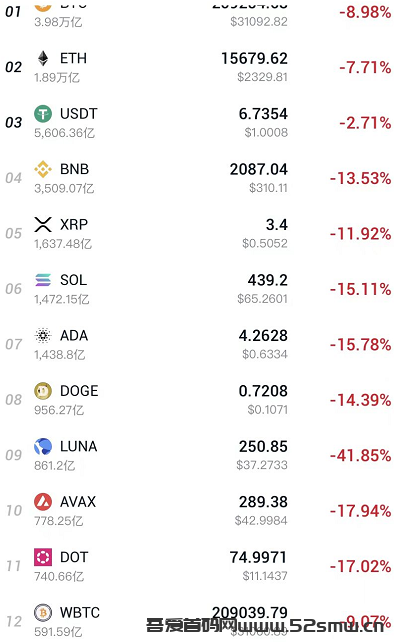
Task: Click ADA change -15.78%
Action: point(360,344)
